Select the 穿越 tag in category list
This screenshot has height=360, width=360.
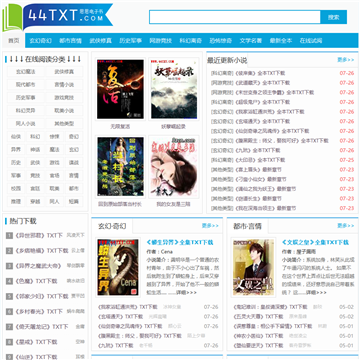[x=35, y=201]
